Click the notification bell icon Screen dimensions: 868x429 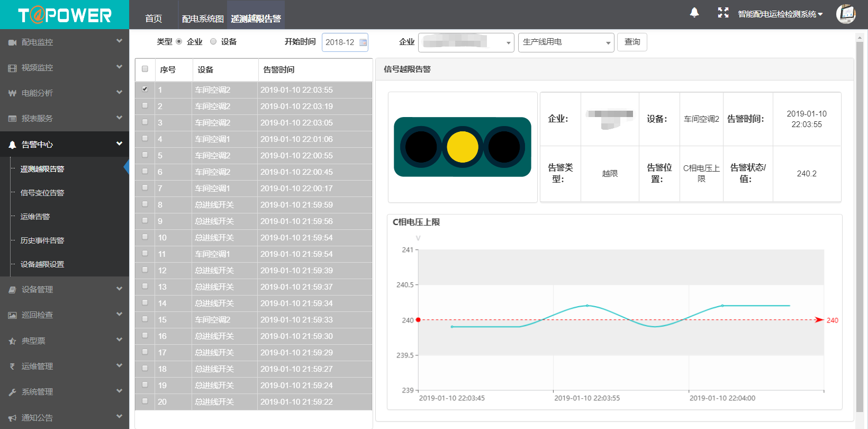point(694,13)
